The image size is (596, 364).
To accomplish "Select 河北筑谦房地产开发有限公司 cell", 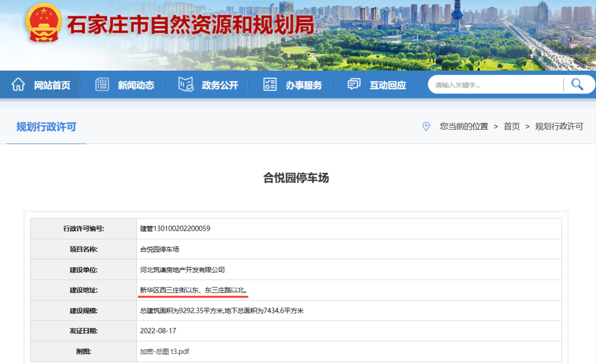I will pyautogui.click(x=182, y=270).
